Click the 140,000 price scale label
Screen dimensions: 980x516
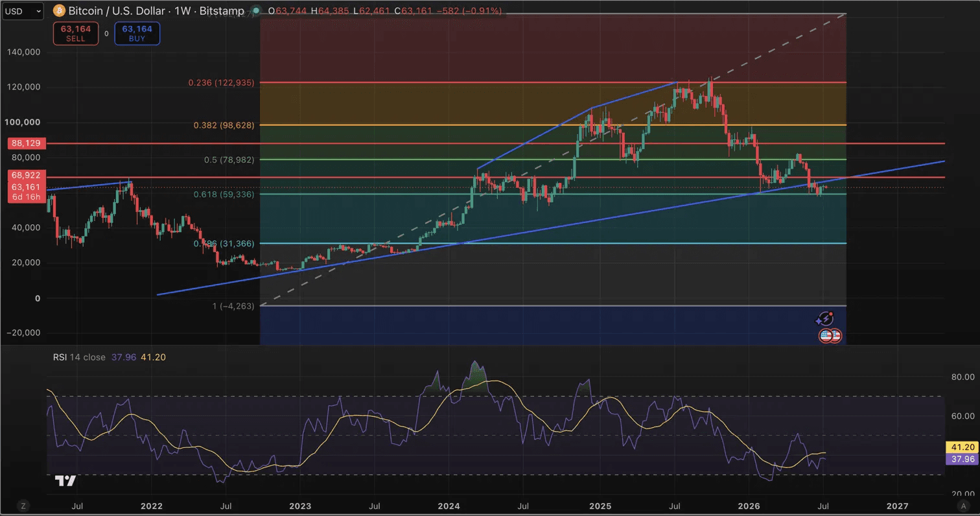(x=25, y=53)
